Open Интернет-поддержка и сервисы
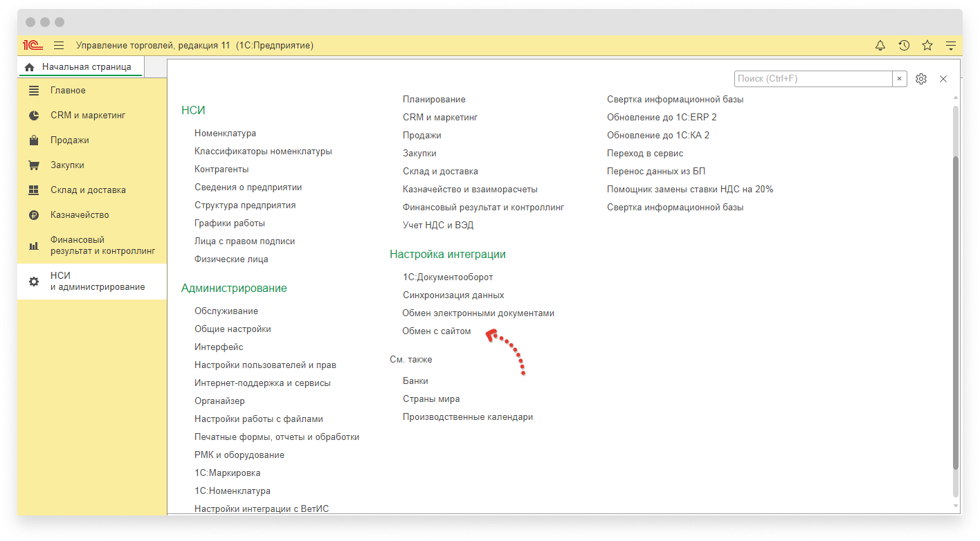 [262, 383]
